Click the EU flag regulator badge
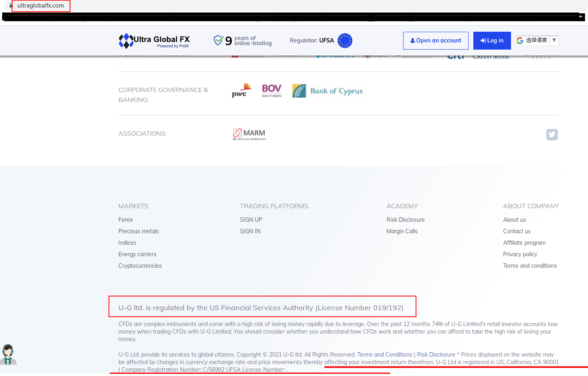The image size is (588, 376). click(x=345, y=40)
